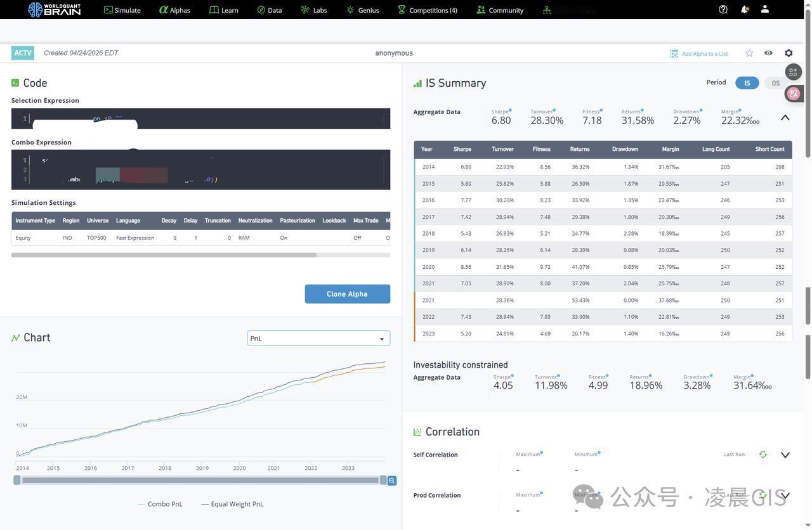Switch period to OS
Viewport: 812px width, 530px height.
click(775, 83)
